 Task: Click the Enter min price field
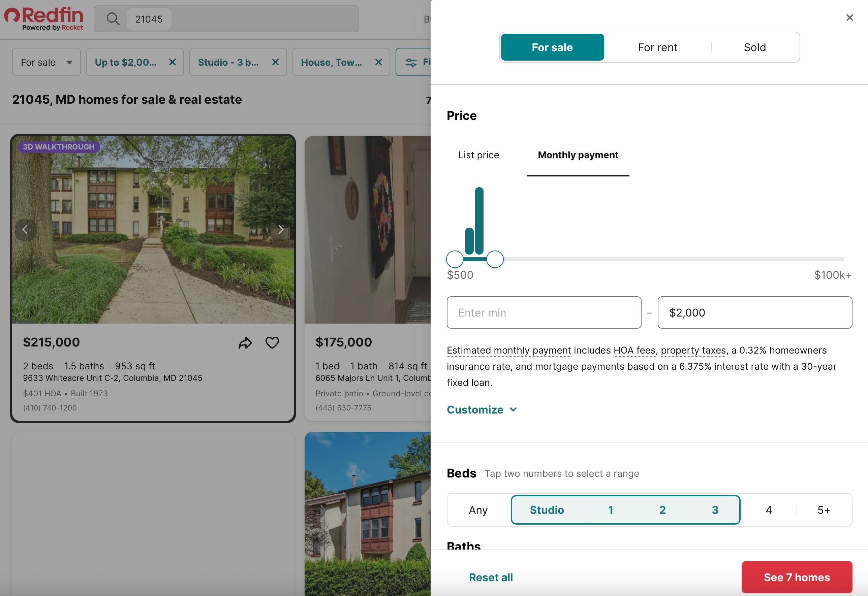pos(544,312)
